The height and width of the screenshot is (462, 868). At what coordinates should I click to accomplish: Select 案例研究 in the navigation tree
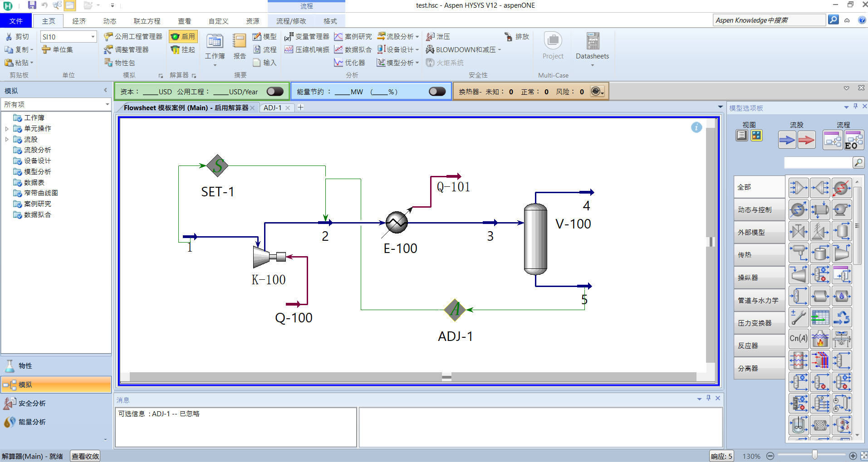(38, 204)
